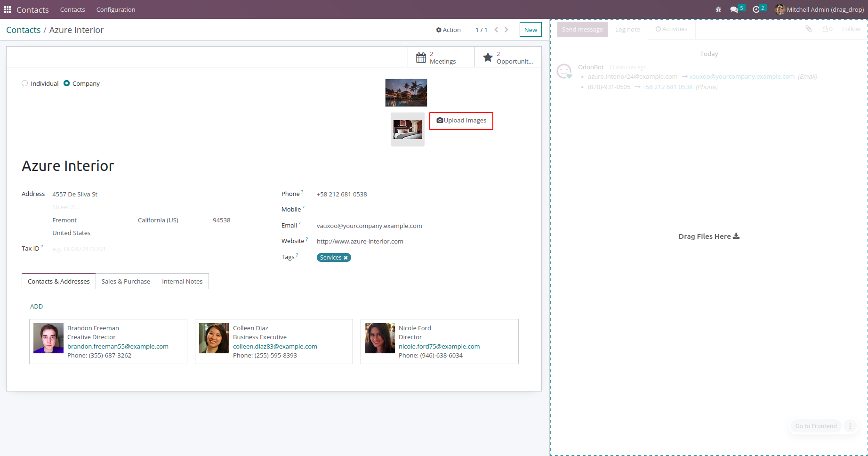Screen dimensions: 868x456
Task: Open the 2 Meetings stat button
Action: point(441,57)
